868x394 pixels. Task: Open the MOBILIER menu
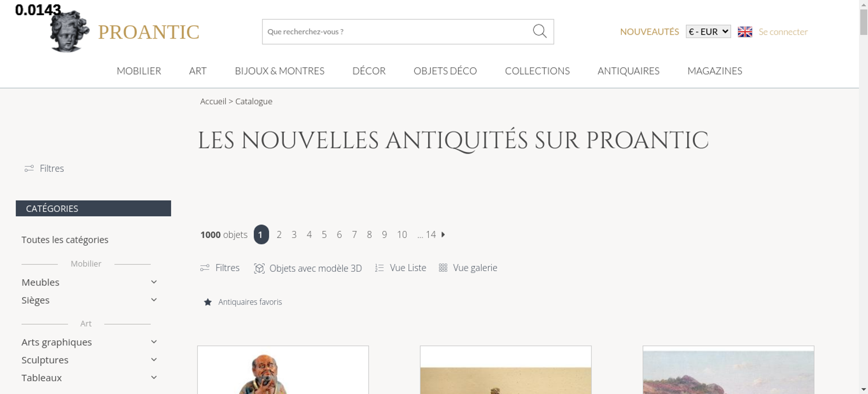(x=139, y=71)
